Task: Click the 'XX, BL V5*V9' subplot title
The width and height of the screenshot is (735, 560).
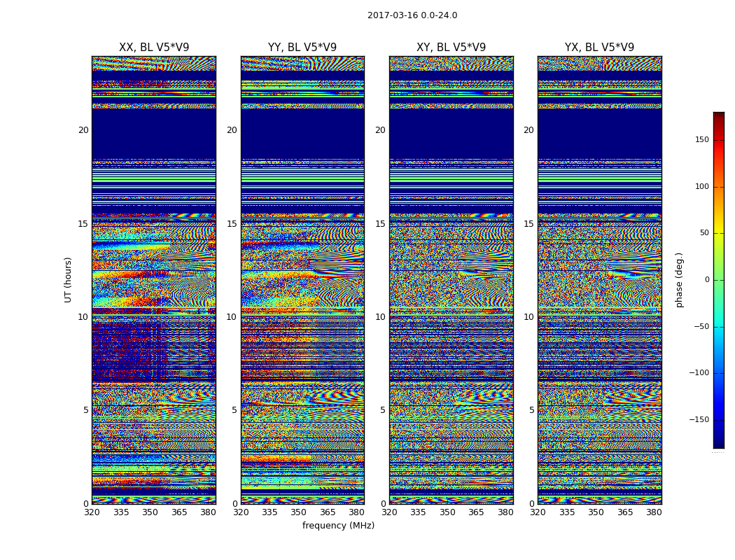Action: coord(154,48)
